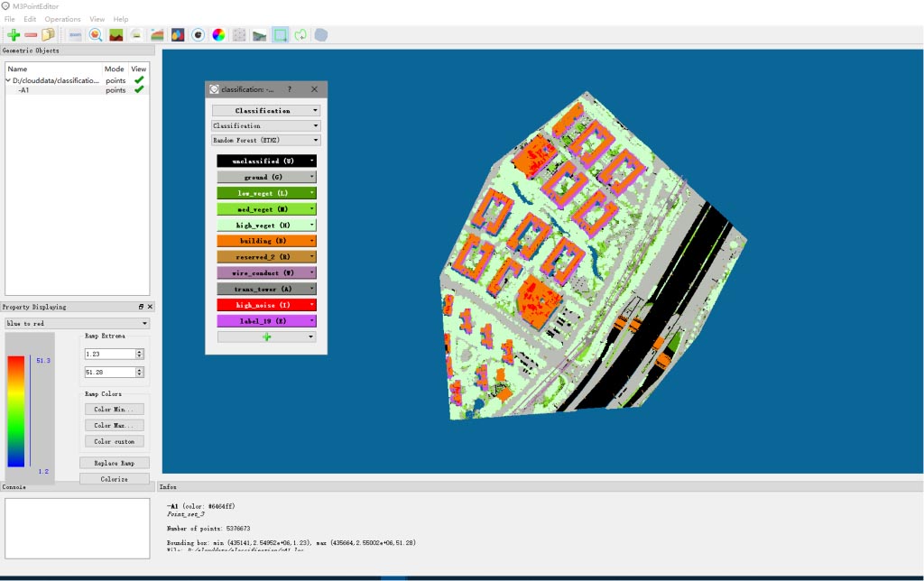Collapse the D:/clouddata tree item arrow
The width and height of the screenshot is (924, 581).
click(8, 80)
